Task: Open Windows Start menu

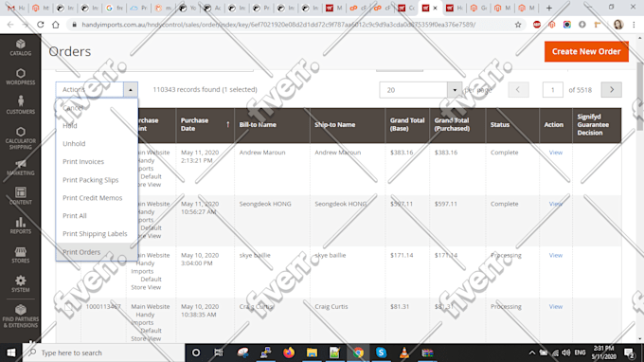Action: [x=11, y=353]
